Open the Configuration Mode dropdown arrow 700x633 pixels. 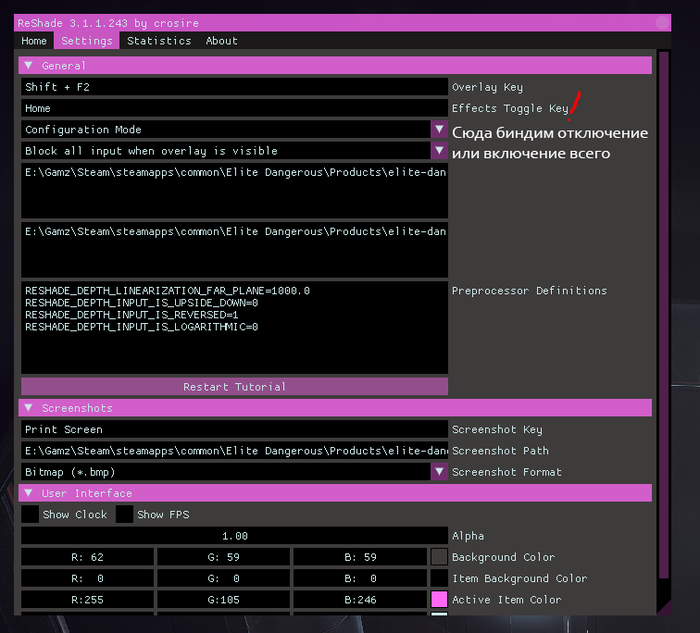click(439, 129)
